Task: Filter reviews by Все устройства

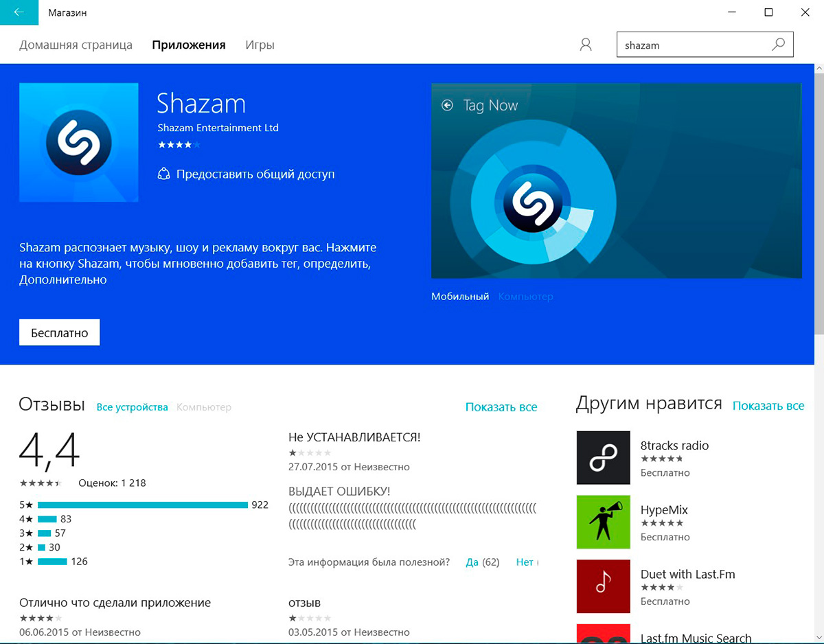Action: click(132, 407)
